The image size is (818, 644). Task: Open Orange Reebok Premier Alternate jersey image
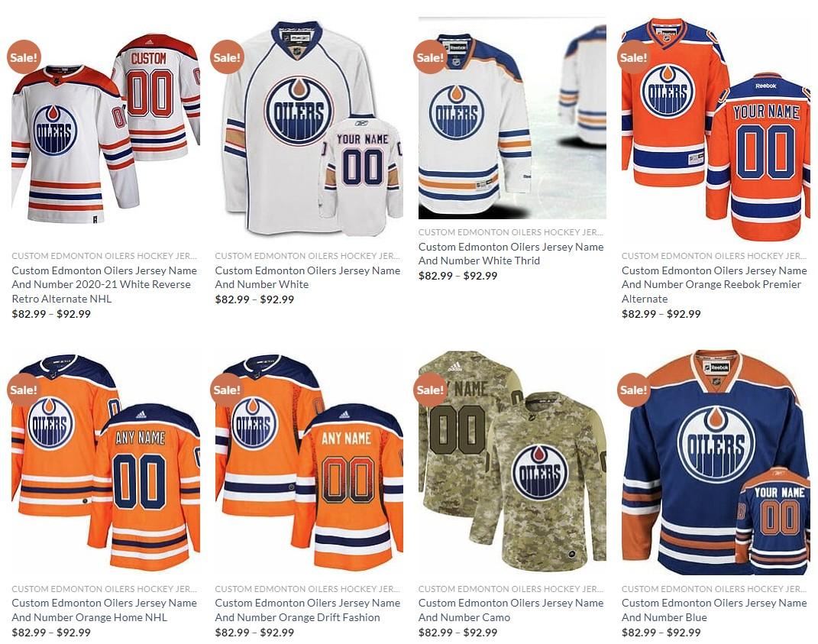coord(716,129)
